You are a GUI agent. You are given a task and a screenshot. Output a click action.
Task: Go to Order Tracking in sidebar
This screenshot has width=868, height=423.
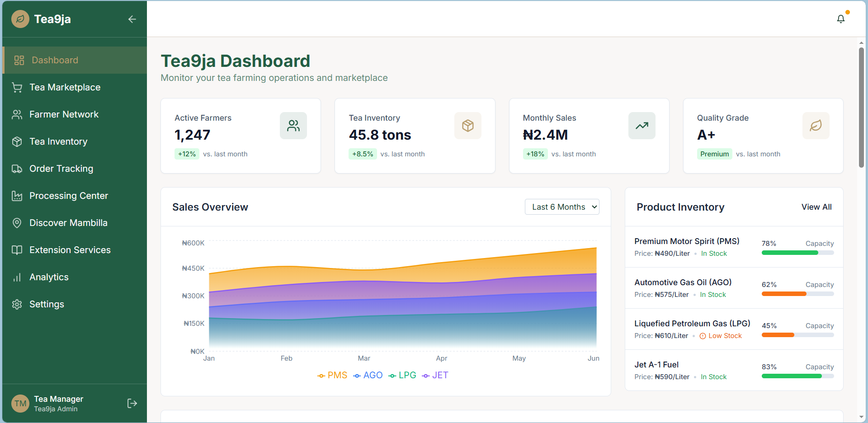click(61, 169)
